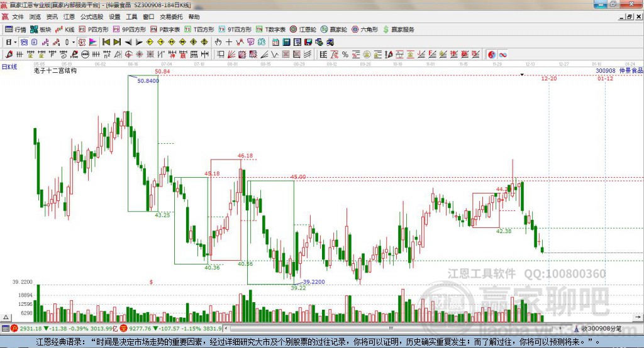
Task: Open the 文件 menu
Action: (18, 17)
